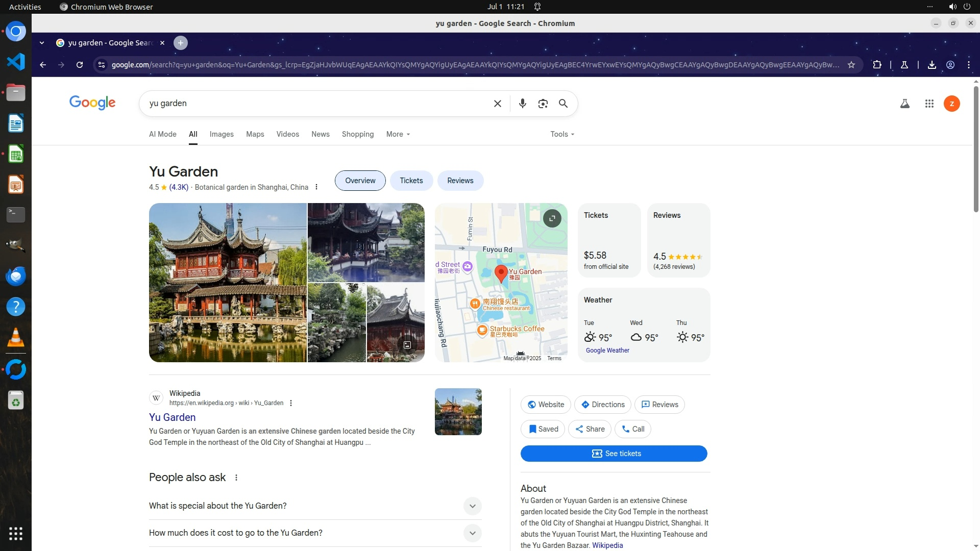Open the large Yu Garden pavilion photo

click(228, 283)
